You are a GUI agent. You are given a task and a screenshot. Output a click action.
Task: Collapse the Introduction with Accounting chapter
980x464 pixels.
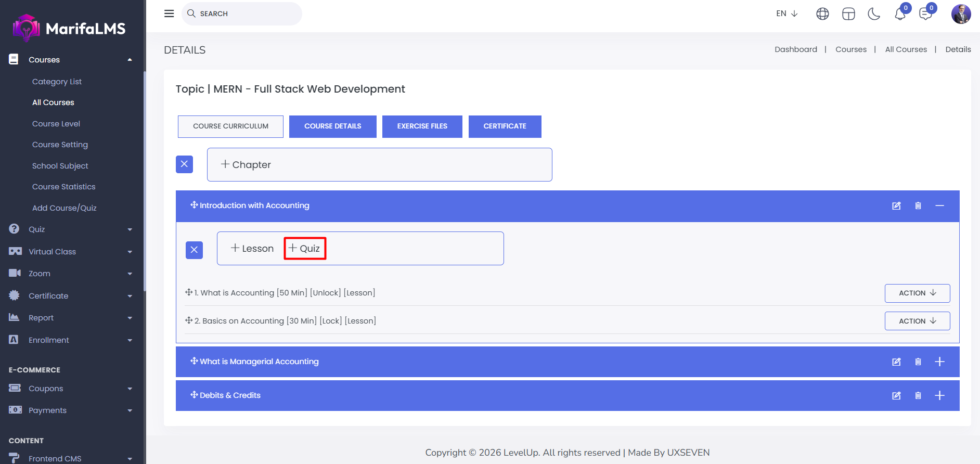coord(939,206)
